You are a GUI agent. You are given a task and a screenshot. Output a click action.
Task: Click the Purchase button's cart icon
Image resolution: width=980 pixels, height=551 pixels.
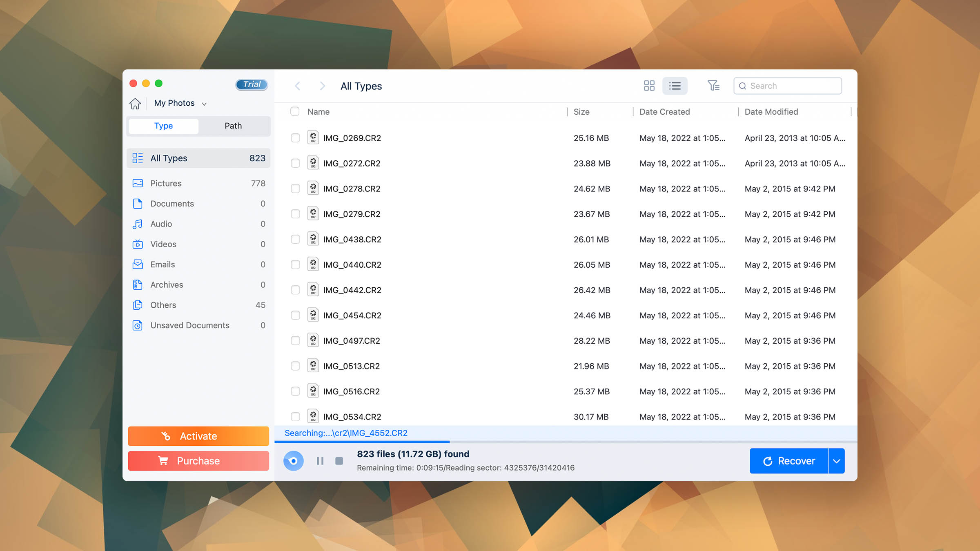click(163, 460)
